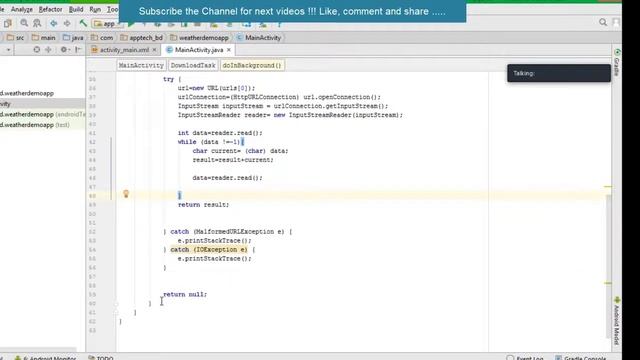The height and width of the screenshot is (360, 640).
Task: Click the 'try {' line in editor
Action: tap(172, 79)
